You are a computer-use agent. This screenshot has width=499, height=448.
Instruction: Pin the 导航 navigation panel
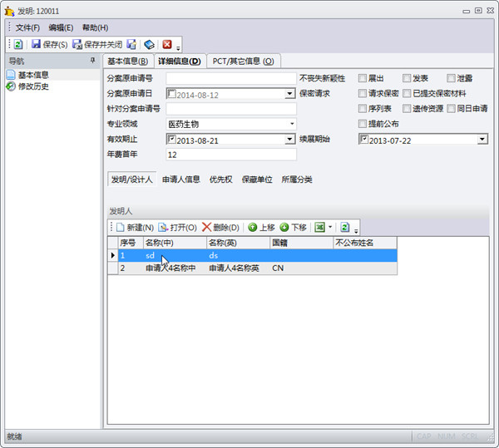click(92, 60)
